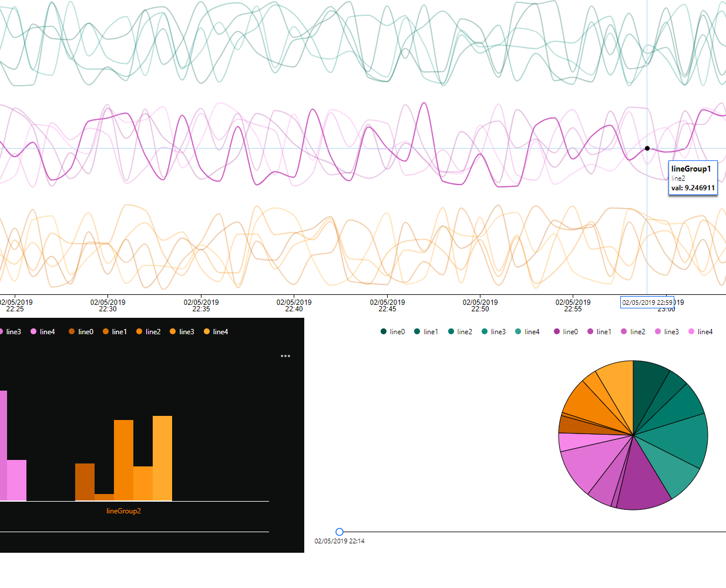Click the lineGroup1 tooltip box
726x588 pixels.
coord(693,178)
